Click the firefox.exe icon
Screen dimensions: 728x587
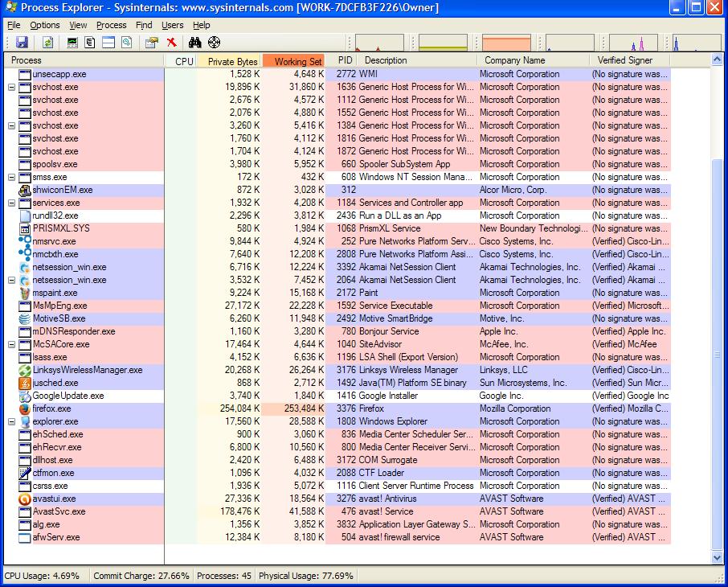point(25,408)
